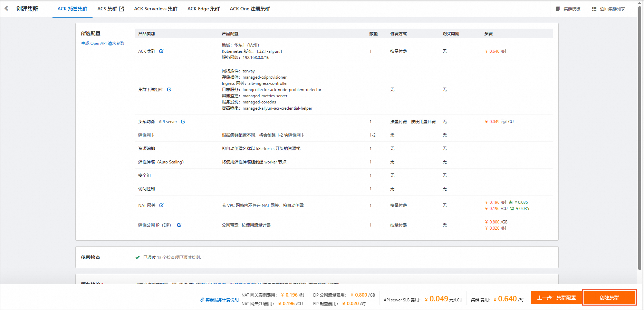Click the link icon beside 容器服务计费说明
644x310 pixels.
[202, 300]
